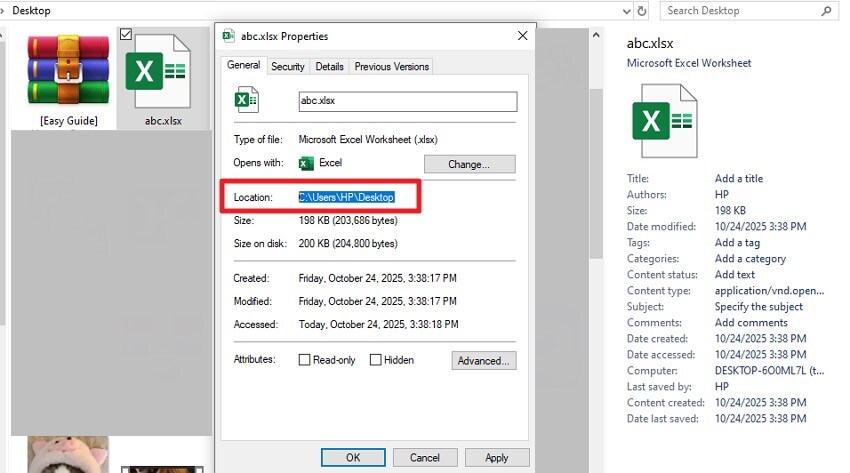Switch to the Security tab

pyautogui.click(x=288, y=67)
